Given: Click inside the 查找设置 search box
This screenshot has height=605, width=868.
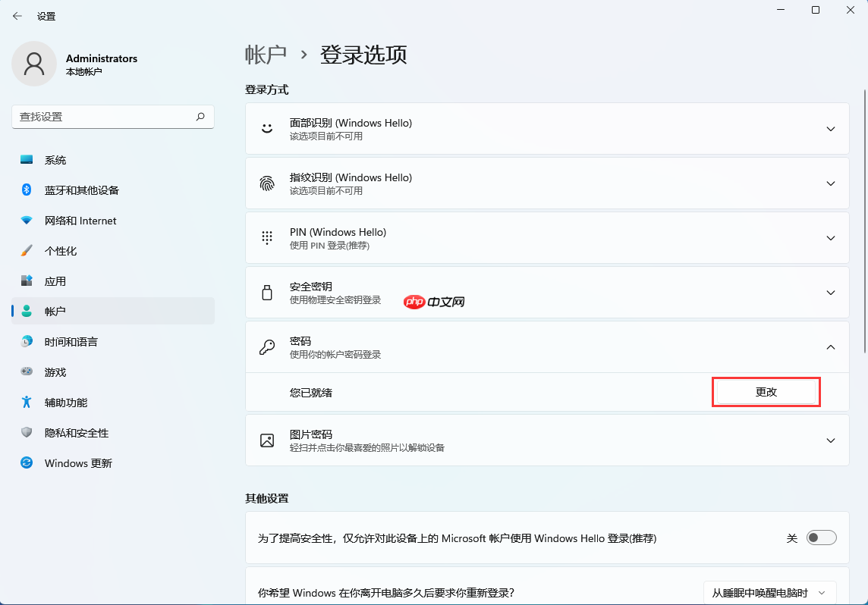Looking at the screenshot, I should pos(112,117).
